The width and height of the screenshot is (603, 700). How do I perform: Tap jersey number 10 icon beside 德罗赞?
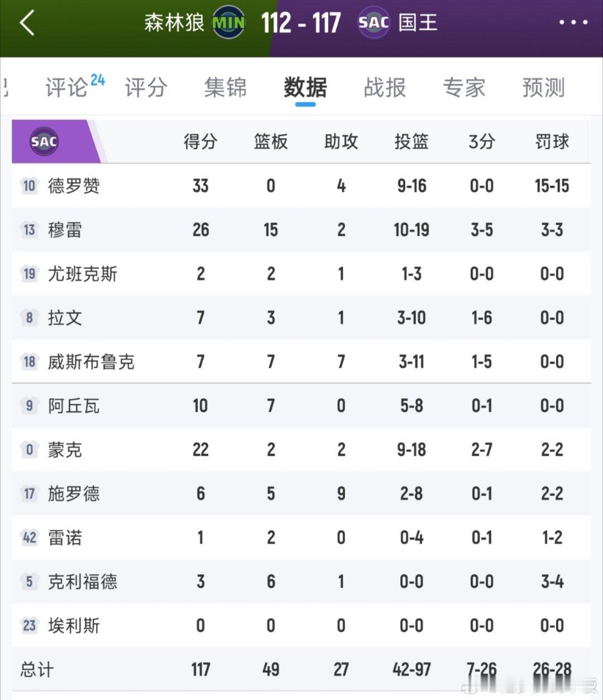[29, 185]
